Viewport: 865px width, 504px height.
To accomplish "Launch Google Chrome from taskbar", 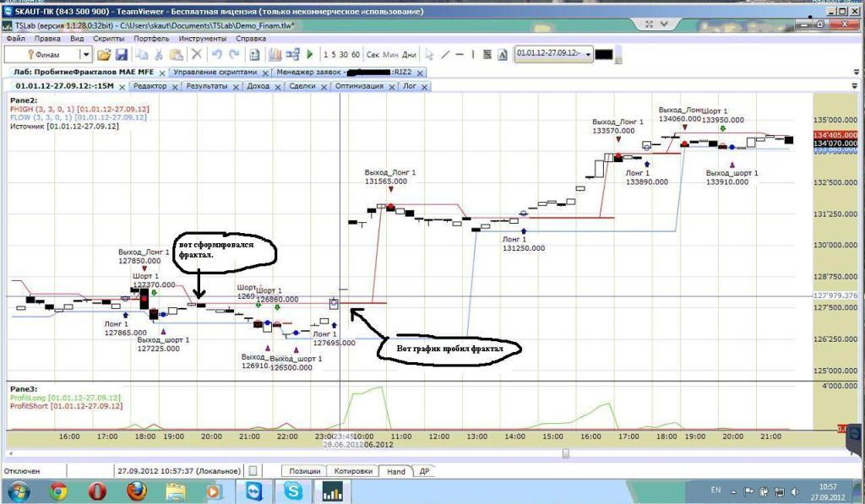I will 58,490.
